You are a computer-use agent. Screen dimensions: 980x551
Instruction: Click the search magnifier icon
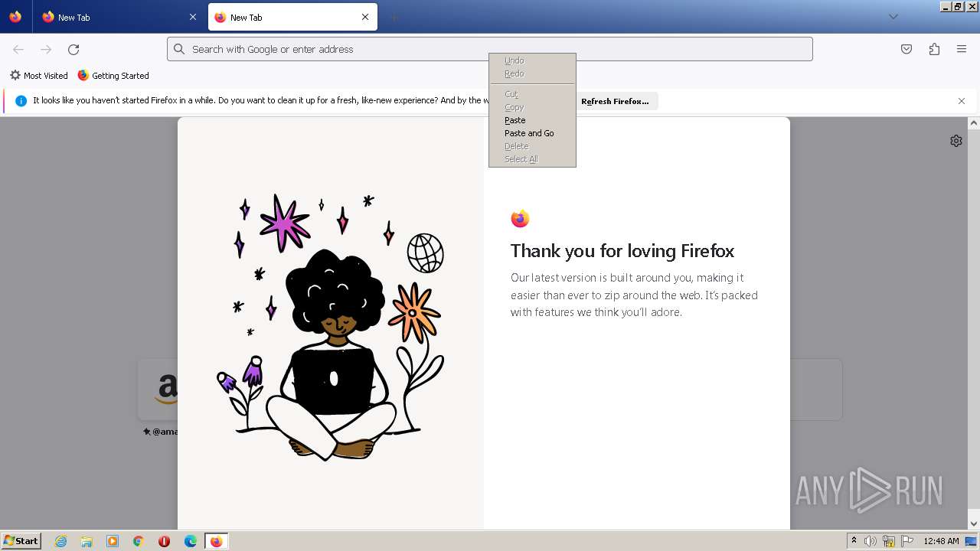[179, 49]
